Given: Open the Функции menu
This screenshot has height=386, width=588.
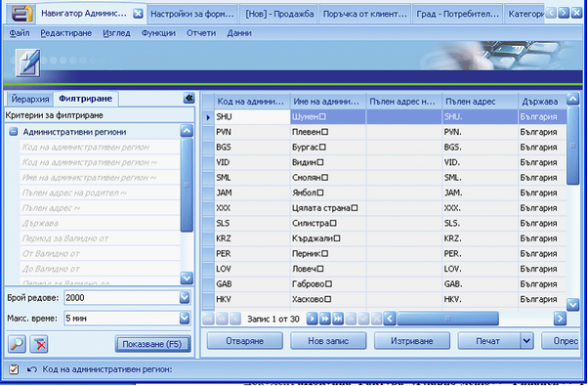Looking at the screenshot, I should pyautogui.click(x=158, y=33).
